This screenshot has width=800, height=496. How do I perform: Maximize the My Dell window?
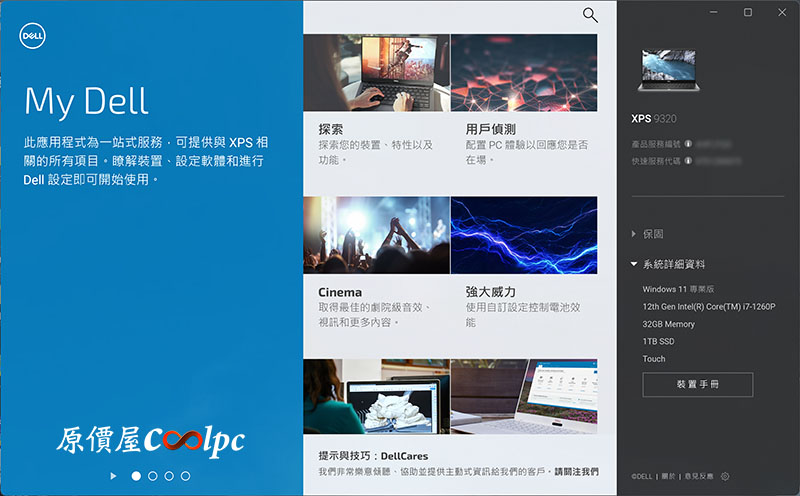(747, 12)
